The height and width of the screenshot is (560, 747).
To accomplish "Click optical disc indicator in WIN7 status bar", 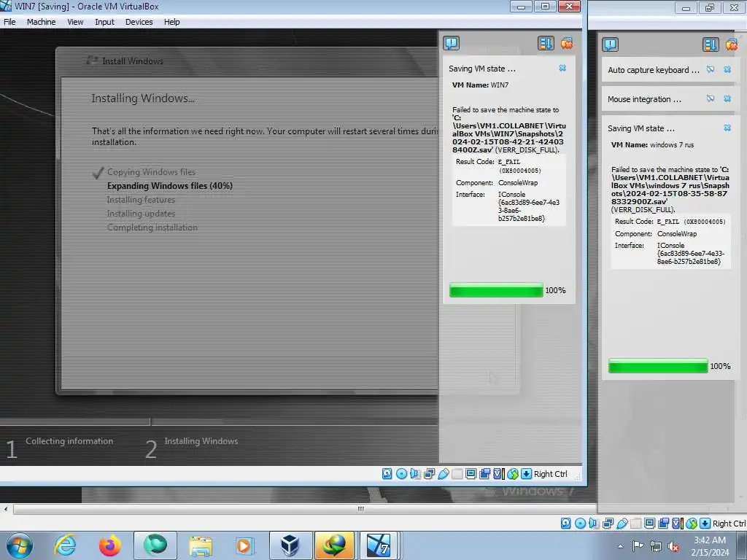I will pyautogui.click(x=402, y=474).
